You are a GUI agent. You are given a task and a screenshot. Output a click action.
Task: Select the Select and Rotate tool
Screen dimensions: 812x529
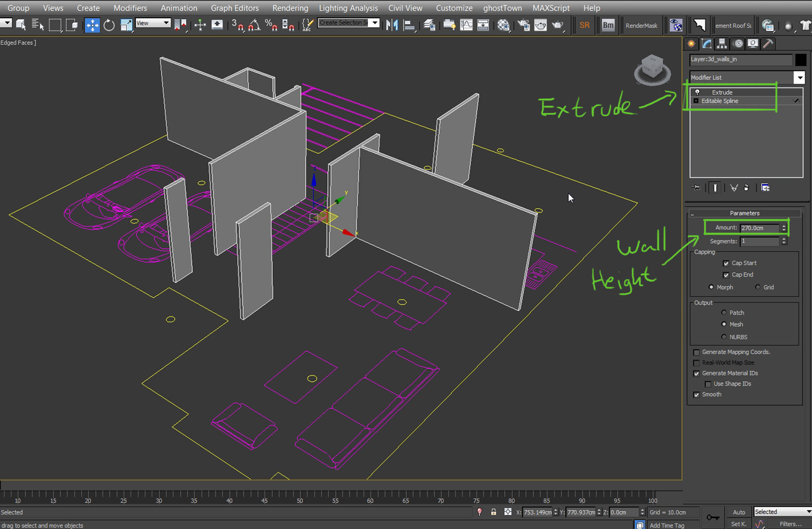pos(108,25)
